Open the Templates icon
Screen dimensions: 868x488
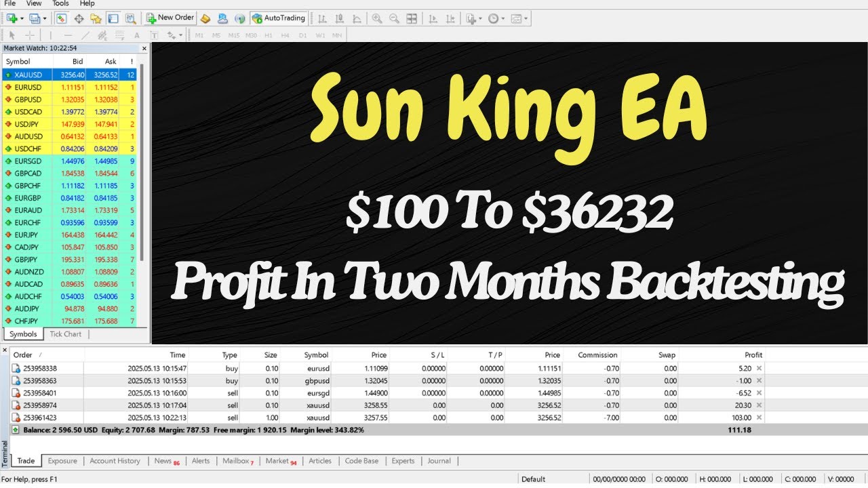pos(515,18)
